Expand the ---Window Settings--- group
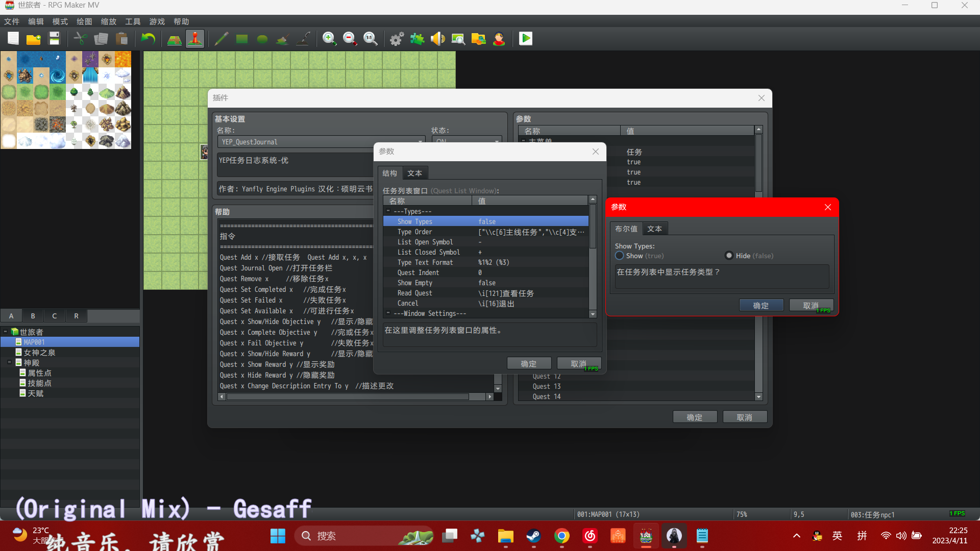The image size is (980, 551). (388, 313)
